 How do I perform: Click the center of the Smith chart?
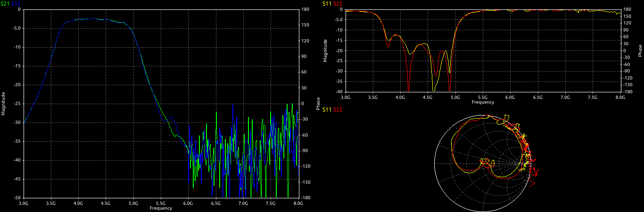483,163
